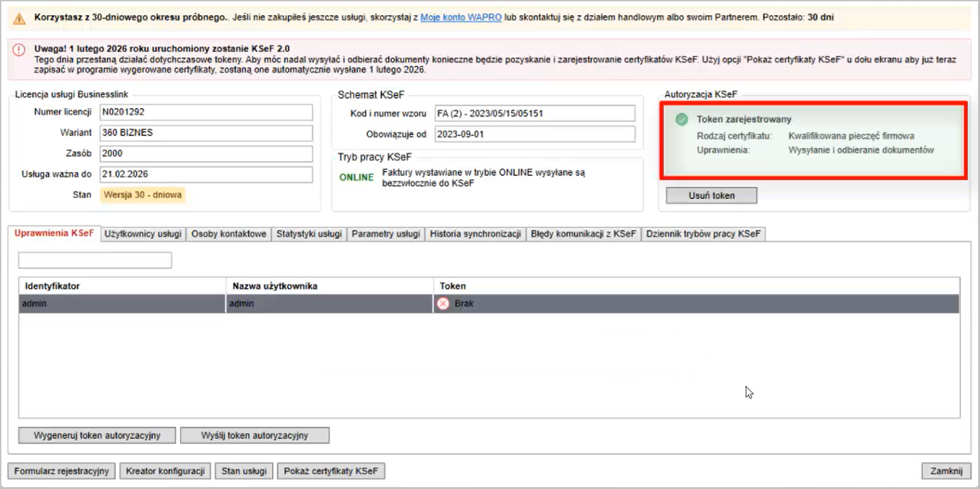Launch the Kreator konfiguracji
Viewport: 980px width, 489px height.
coord(165,471)
